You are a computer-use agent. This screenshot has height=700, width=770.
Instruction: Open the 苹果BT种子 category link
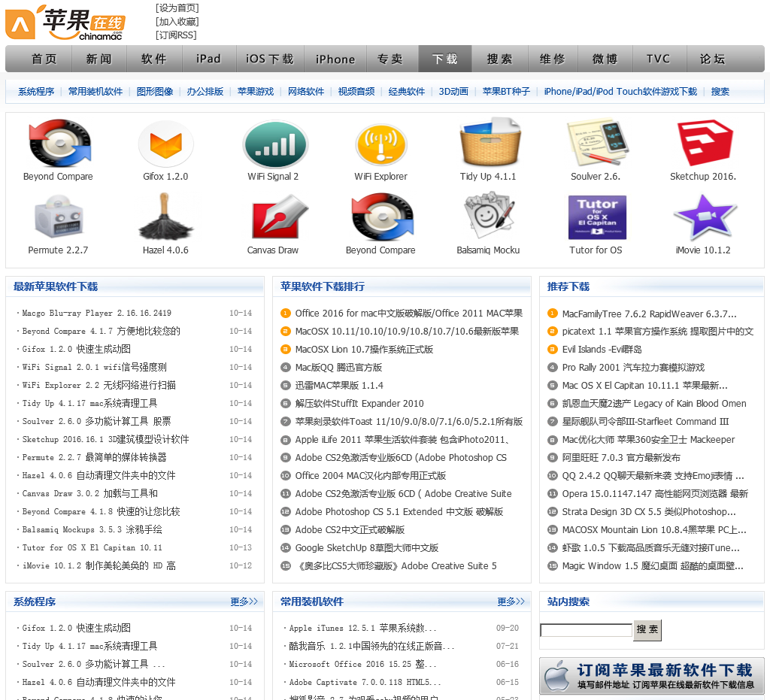click(506, 91)
